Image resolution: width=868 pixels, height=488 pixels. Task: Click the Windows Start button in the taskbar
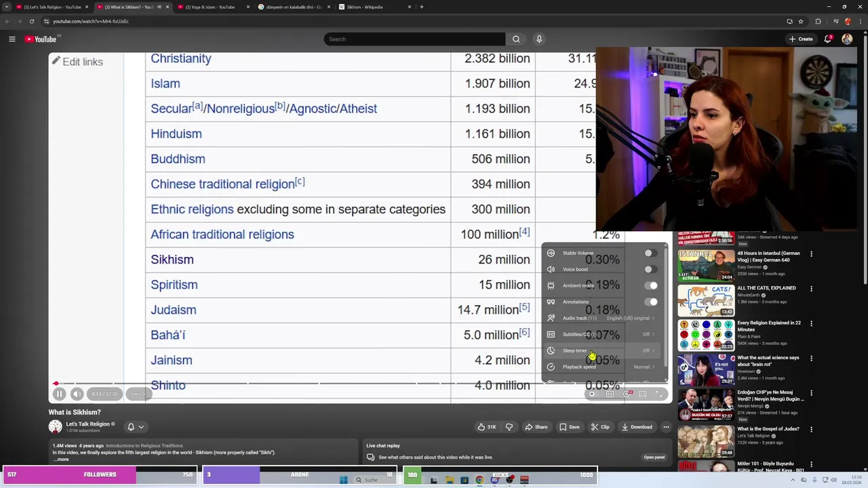[x=343, y=480]
